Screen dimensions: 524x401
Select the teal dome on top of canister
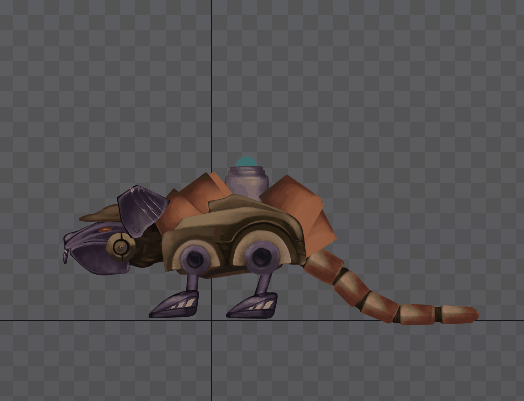tap(247, 162)
